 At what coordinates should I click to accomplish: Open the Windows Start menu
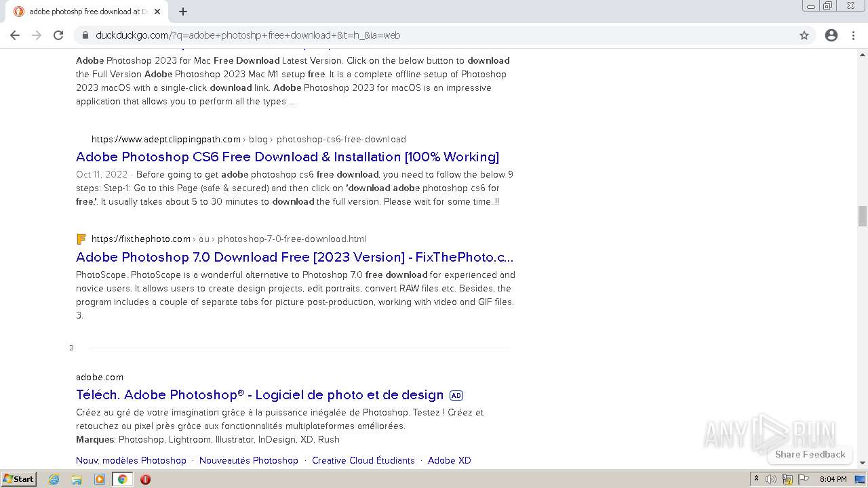coord(19,479)
